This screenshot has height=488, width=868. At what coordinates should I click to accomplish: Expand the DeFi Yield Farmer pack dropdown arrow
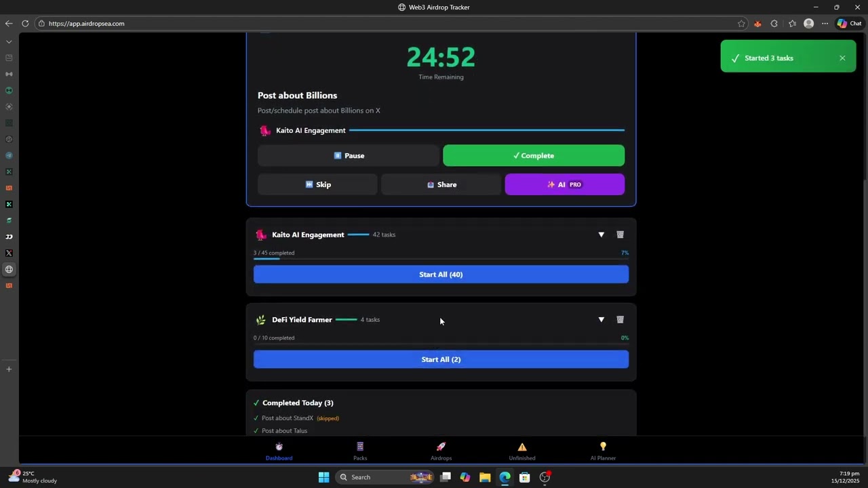click(x=601, y=319)
